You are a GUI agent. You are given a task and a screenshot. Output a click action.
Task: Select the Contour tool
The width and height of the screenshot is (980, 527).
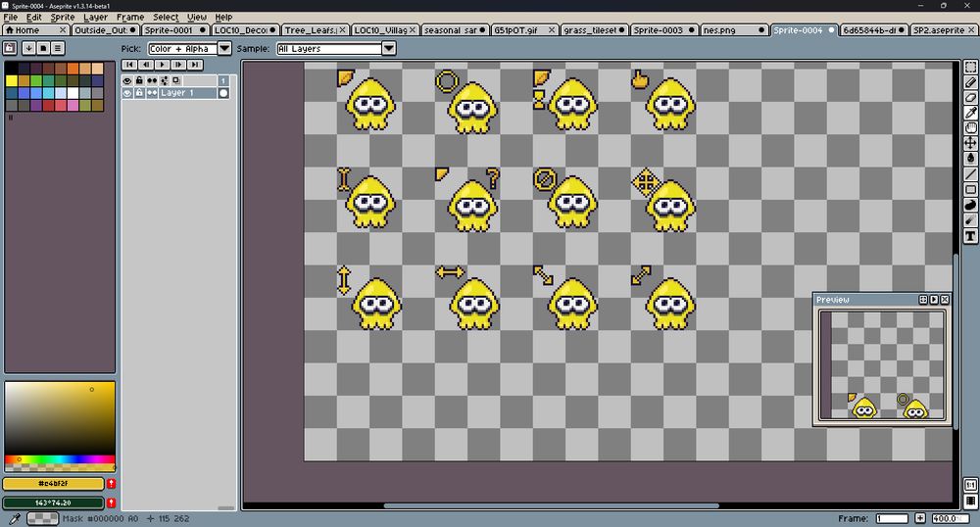[970, 205]
